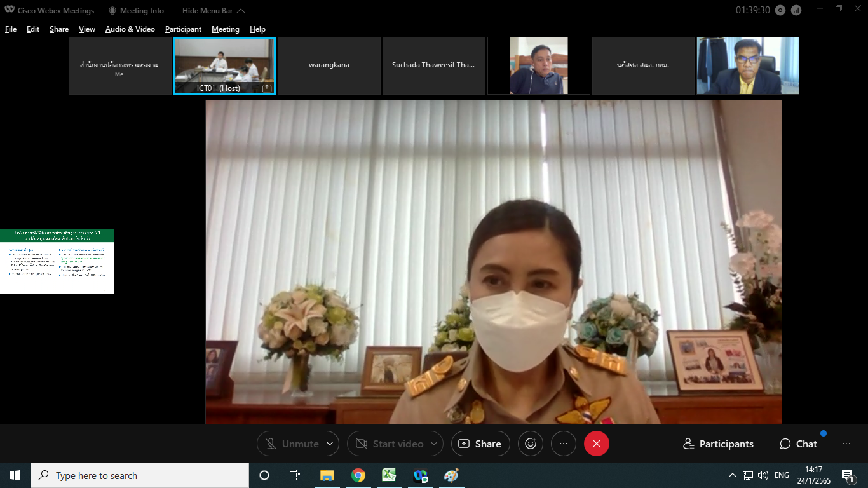Click the Meeting Info shield button
This screenshot has width=868, height=488.
[x=136, y=11]
